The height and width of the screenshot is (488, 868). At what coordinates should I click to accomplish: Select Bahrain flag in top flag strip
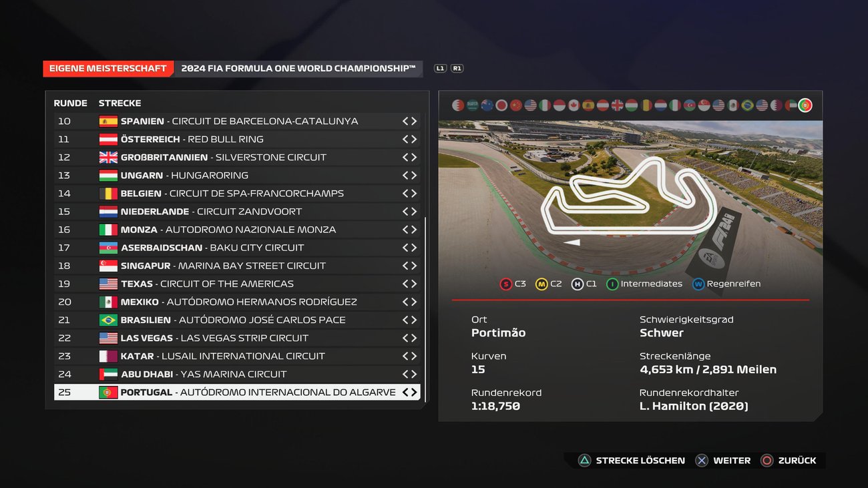pos(457,105)
